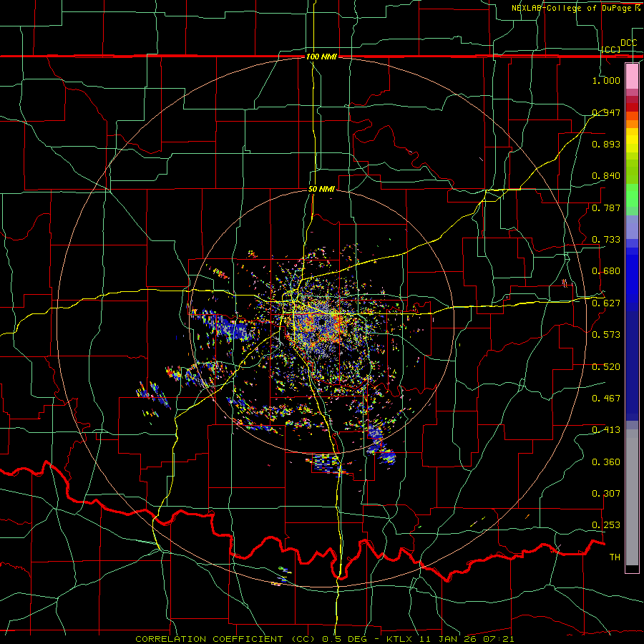Pick the bright green color bar segment
The image size is (644, 644).
tap(632, 195)
